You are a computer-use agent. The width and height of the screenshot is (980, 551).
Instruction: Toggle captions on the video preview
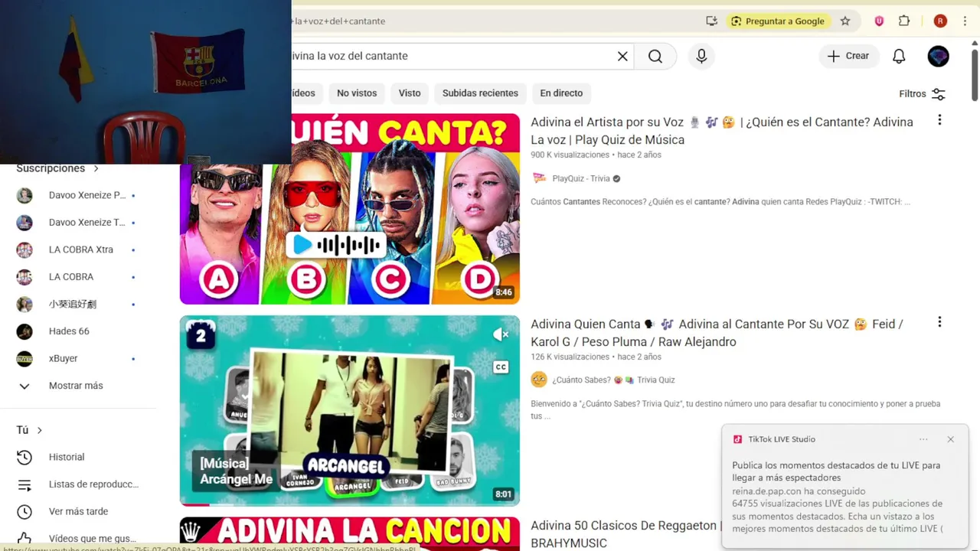501,367
